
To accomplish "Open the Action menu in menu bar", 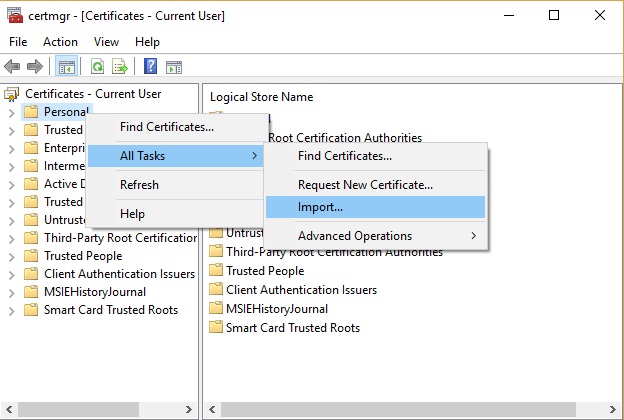I will click(60, 42).
